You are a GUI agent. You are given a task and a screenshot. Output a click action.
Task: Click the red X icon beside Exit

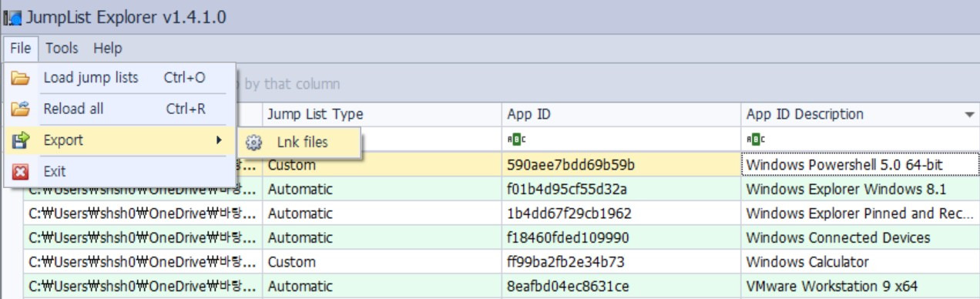pos(20,171)
